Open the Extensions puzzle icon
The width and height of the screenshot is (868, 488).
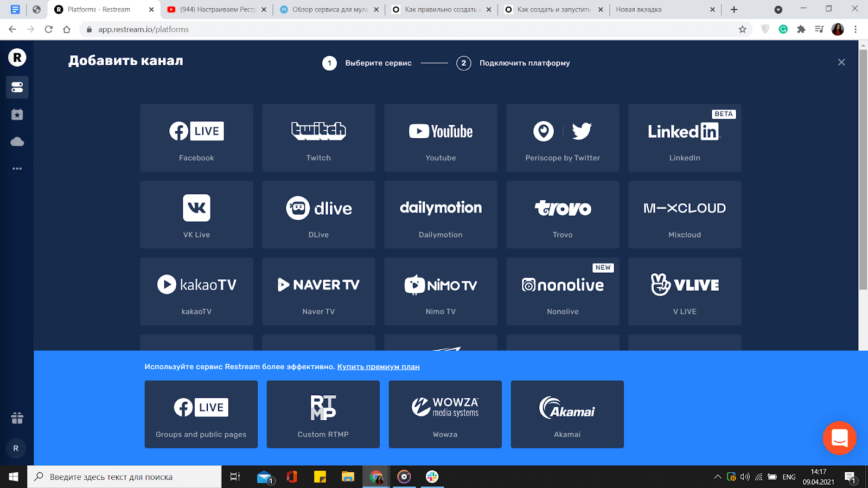(x=801, y=29)
